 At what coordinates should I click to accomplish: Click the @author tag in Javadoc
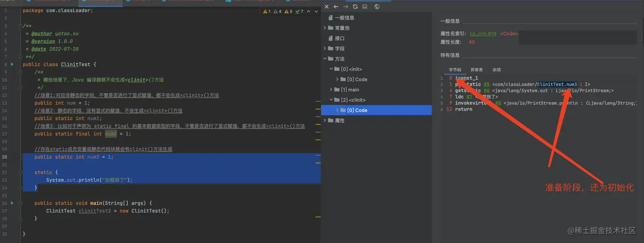[42, 34]
